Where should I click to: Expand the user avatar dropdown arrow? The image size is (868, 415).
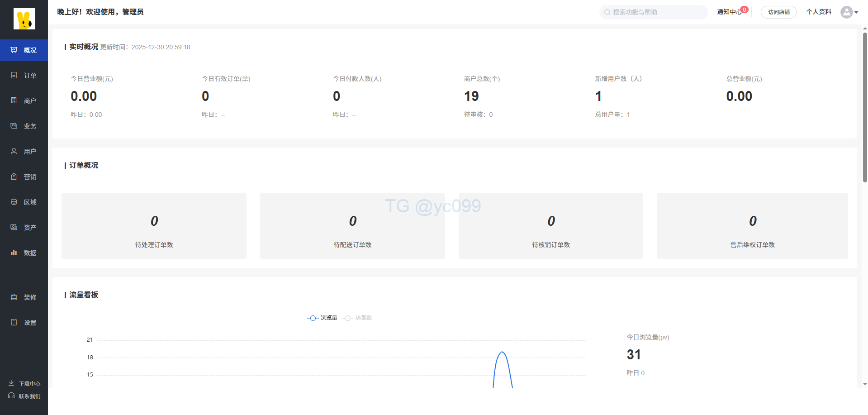click(856, 12)
